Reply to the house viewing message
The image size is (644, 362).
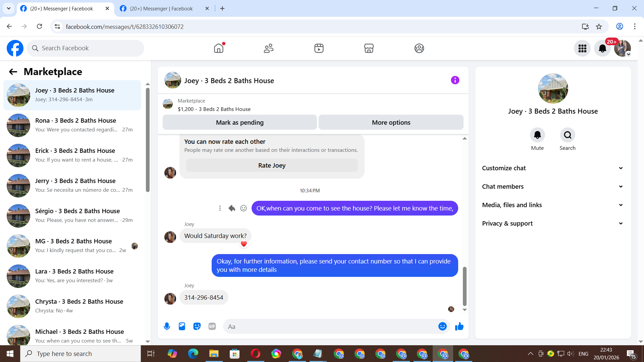(232, 208)
